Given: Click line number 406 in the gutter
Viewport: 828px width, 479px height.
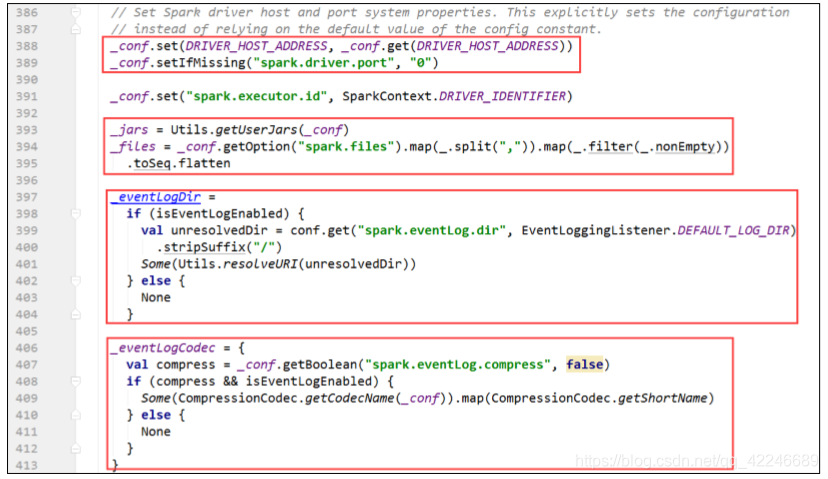Looking at the screenshot, I should tap(27, 348).
